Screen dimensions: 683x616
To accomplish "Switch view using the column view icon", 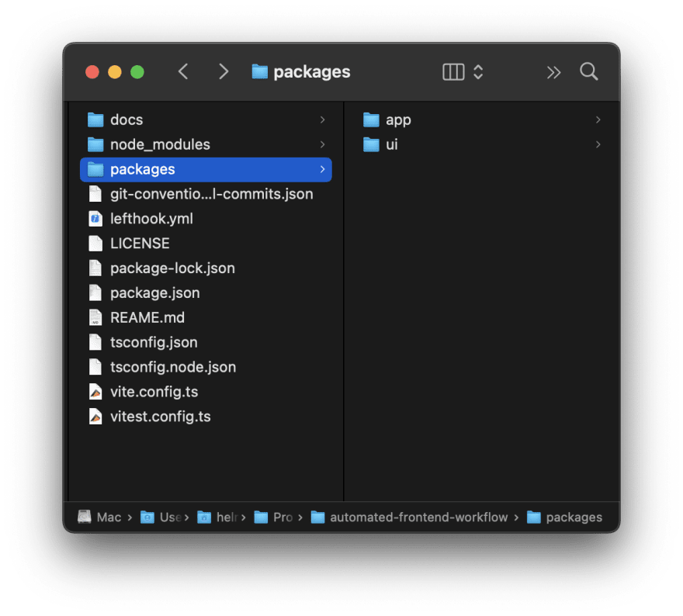I will [453, 72].
